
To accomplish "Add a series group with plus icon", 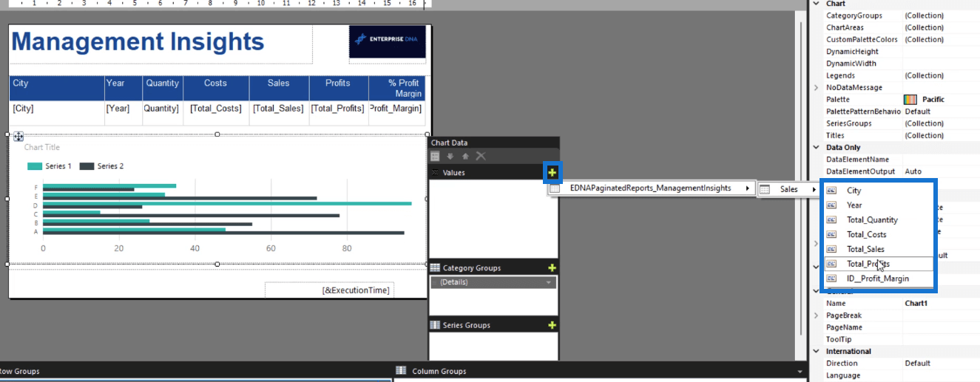I will pos(552,325).
